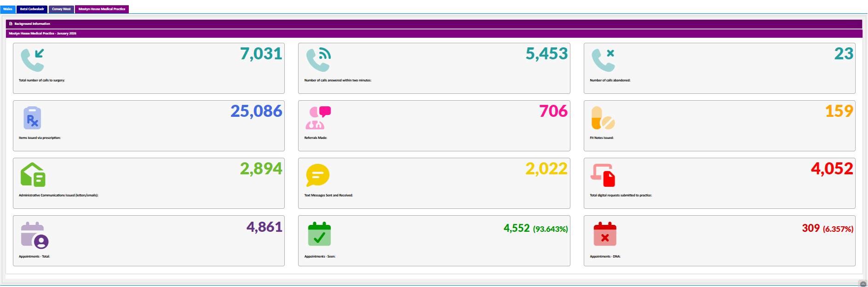Click the digital requests document icon
868x287 pixels.
(603, 175)
